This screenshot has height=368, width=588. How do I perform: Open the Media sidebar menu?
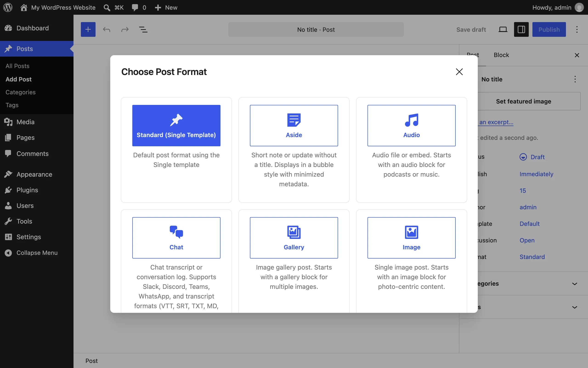(37, 122)
